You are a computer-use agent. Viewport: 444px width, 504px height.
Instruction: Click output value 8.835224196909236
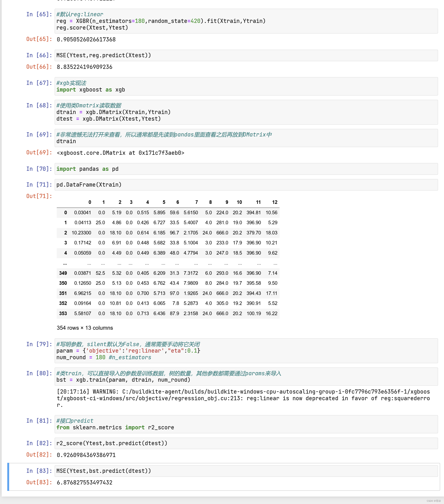pos(85,67)
